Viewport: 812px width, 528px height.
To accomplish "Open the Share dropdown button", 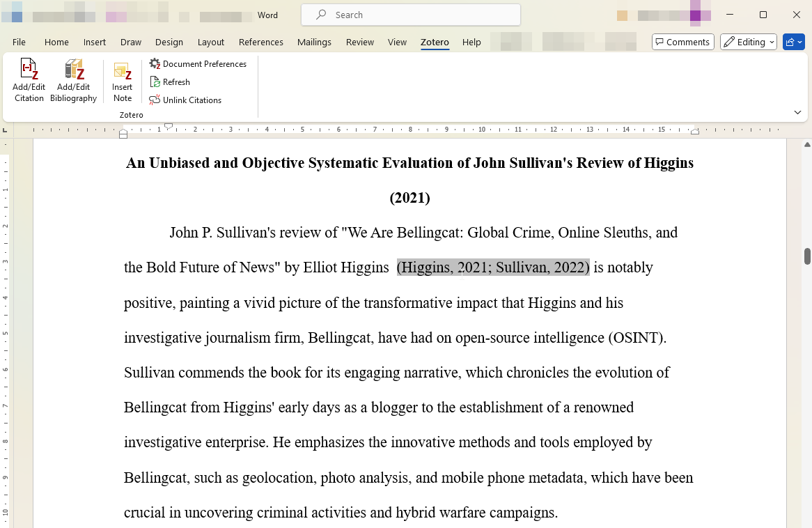I will (x=793, y=42).
